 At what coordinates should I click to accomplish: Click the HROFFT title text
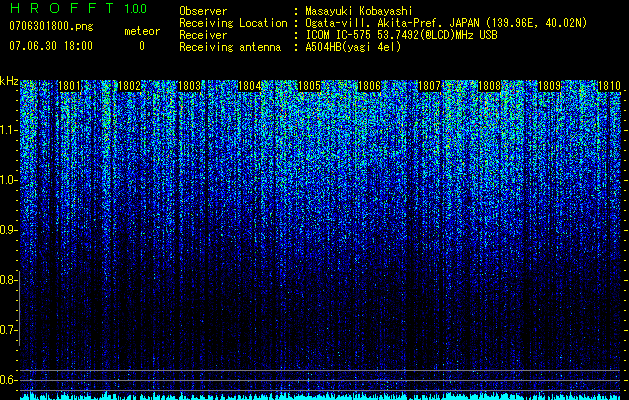coord(62,8)
